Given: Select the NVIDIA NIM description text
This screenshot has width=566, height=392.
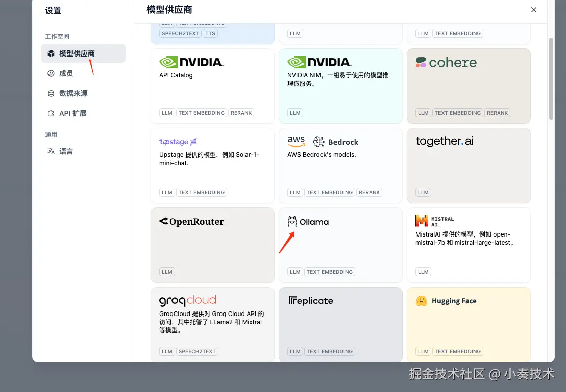Looking at the screenshot, I should click(x=338, y=80).
